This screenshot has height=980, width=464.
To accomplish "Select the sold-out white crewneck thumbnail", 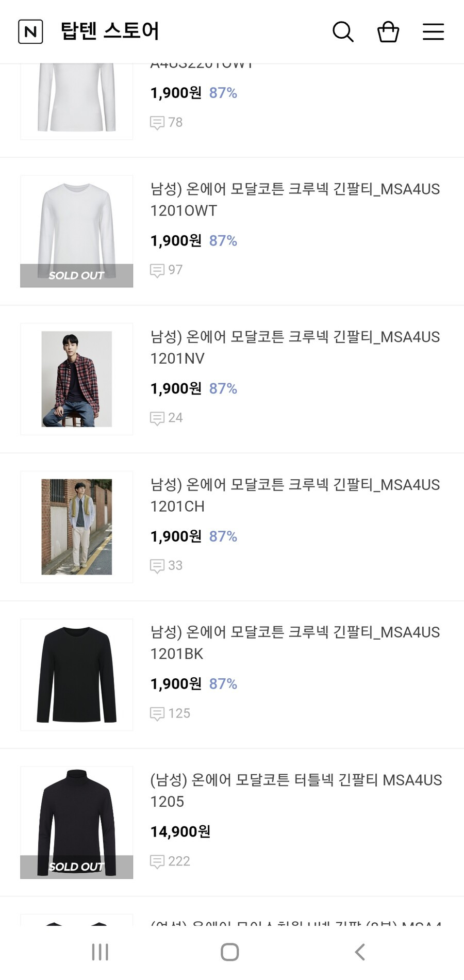I will click(76, 231).
